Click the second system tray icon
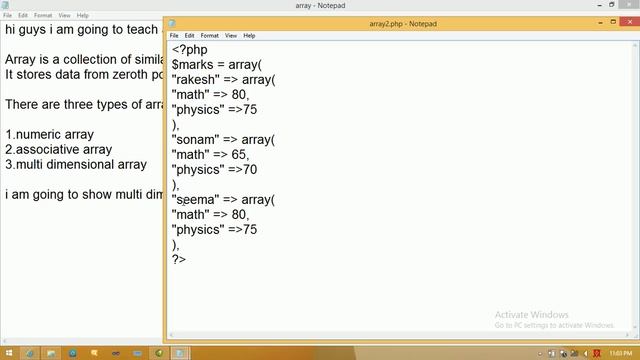The height and width of the screenshot is (360, 640). [x=563, y=353]
